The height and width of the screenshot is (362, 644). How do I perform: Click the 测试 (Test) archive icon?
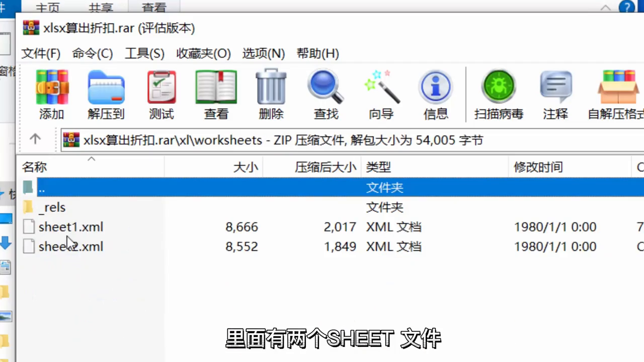tap(162, 87)
